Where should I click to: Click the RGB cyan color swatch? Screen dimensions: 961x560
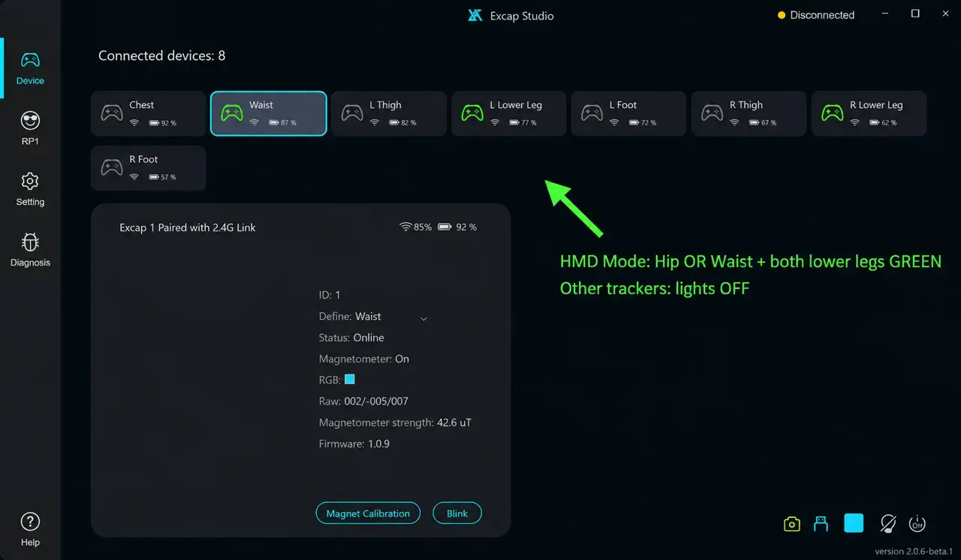(349, 380)
